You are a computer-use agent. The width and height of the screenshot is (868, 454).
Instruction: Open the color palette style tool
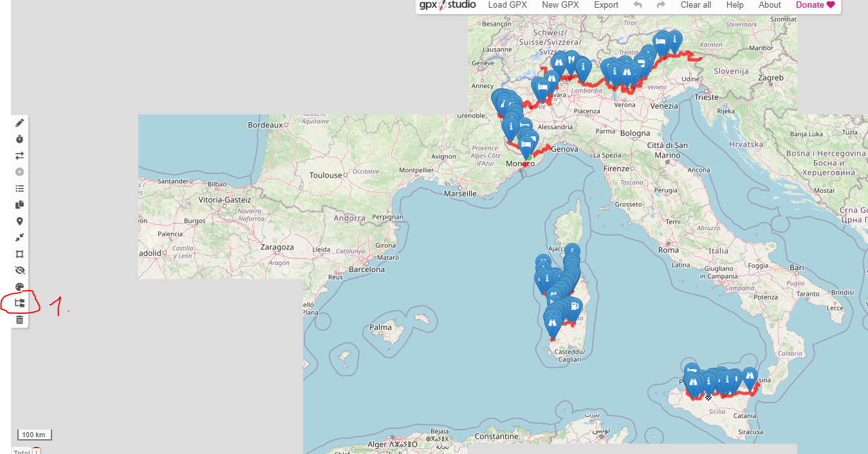tap(19, 287)
